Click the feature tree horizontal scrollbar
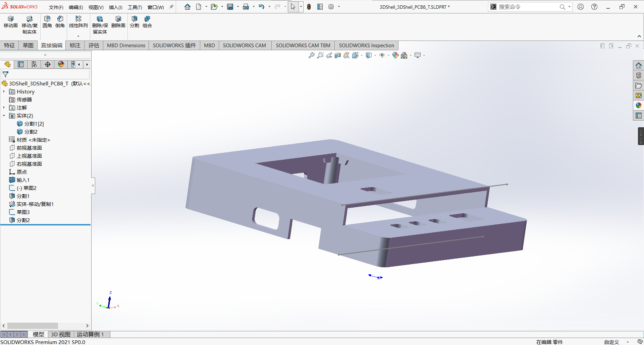 pos(33,326)
